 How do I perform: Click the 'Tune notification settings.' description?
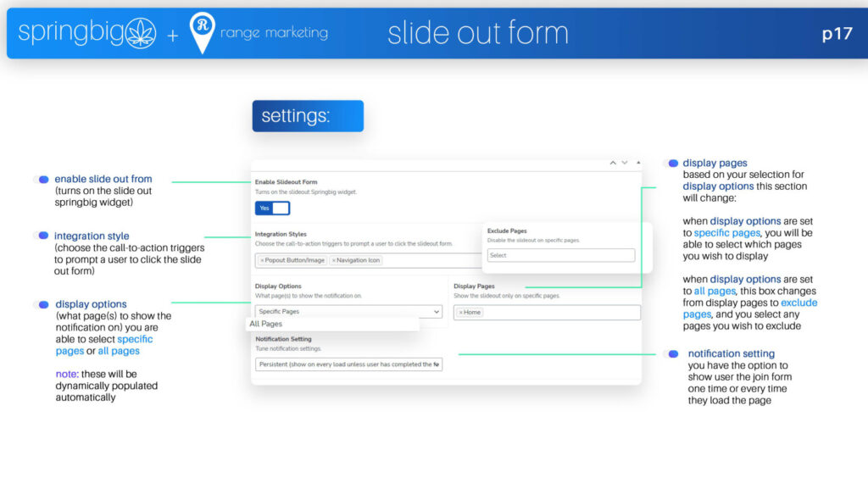288,349
